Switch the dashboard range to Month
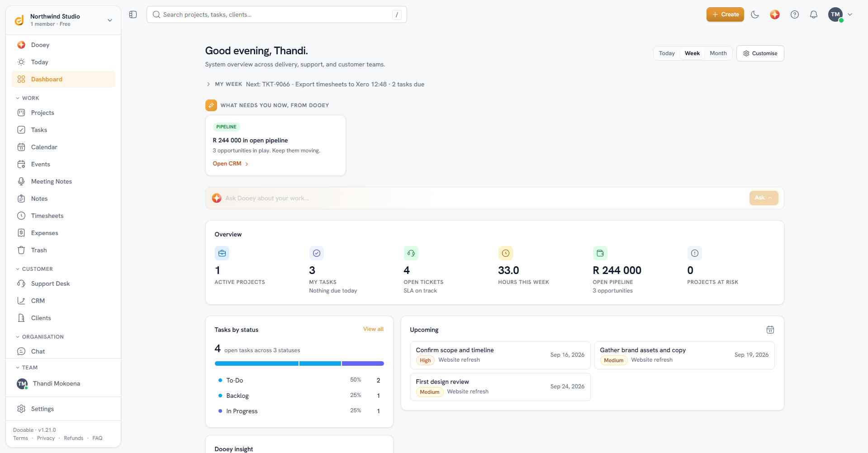Screen dimensions: 868x453 [x=718, y=53]
